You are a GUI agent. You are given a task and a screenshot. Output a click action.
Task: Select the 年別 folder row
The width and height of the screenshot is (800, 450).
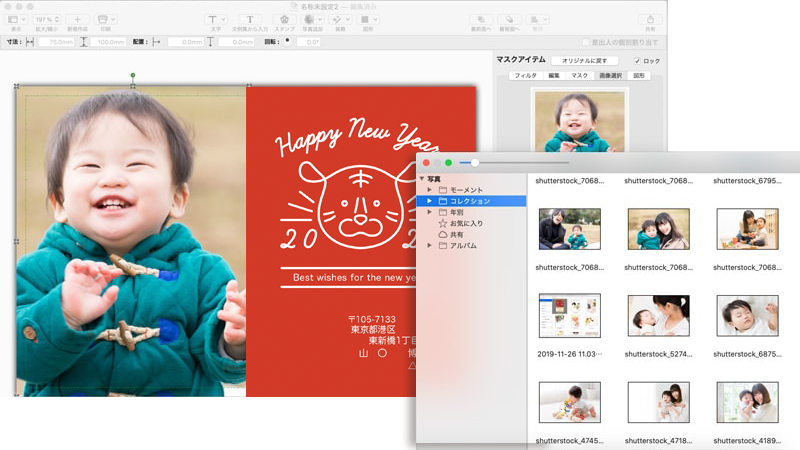(472, 212)
